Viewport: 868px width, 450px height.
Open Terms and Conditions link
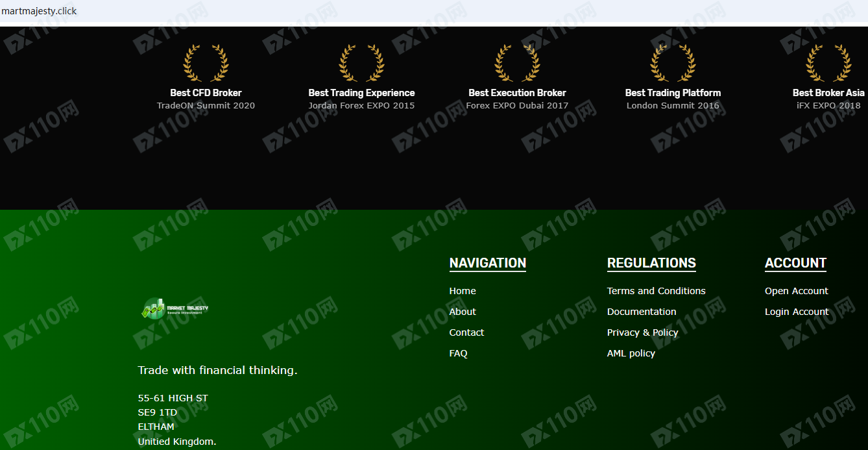(x=656, y=291)
